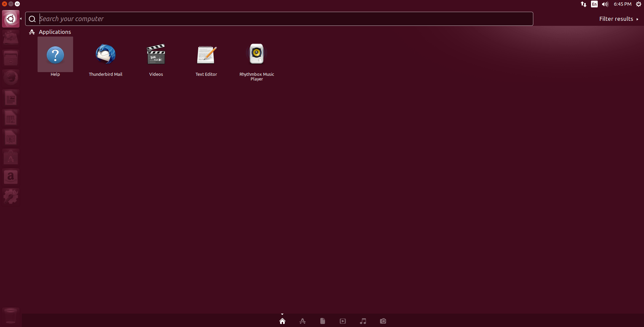Click the Ubuntu Dash home button
The width and height of the screenshot is (644, 327).
point(11,19)
